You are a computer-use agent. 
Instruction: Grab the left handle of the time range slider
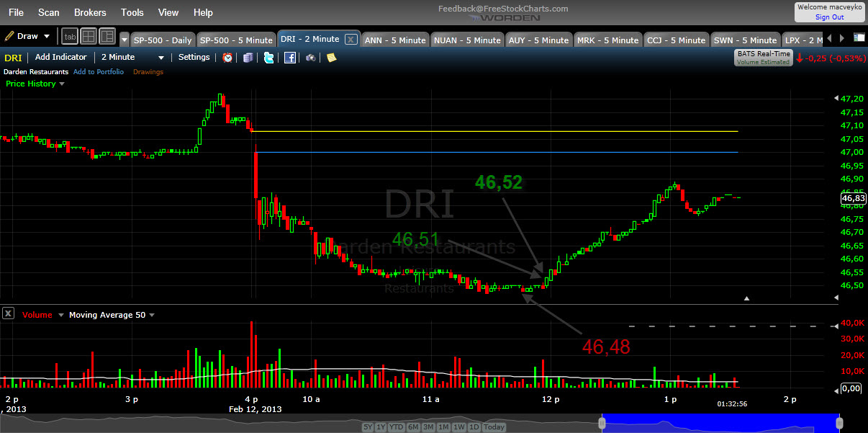point(602,424)
